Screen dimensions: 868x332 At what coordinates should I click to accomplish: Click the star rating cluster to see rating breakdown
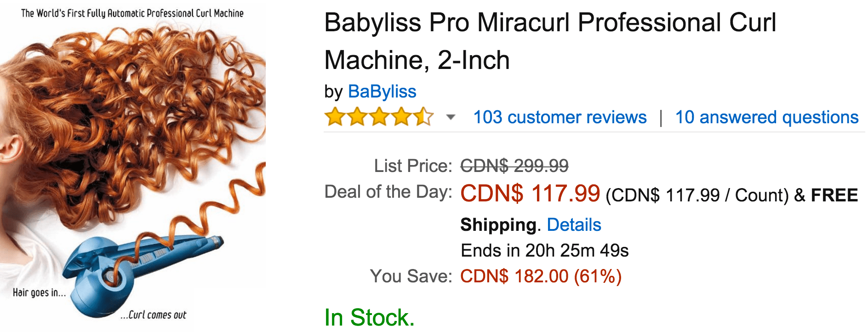378,117
